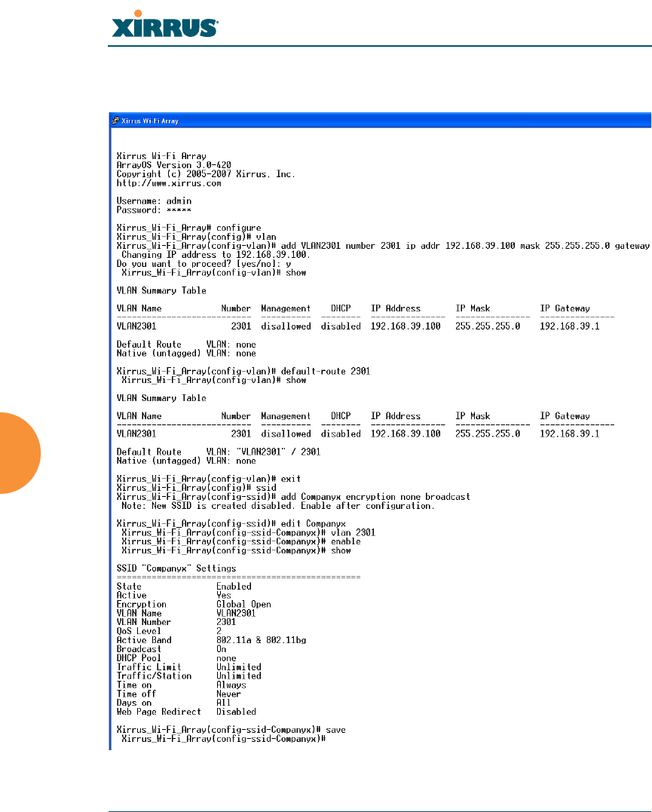Open the http://www.xirrus.com link
Viewport: 652px width, 812px height.
tap(169, 183)
